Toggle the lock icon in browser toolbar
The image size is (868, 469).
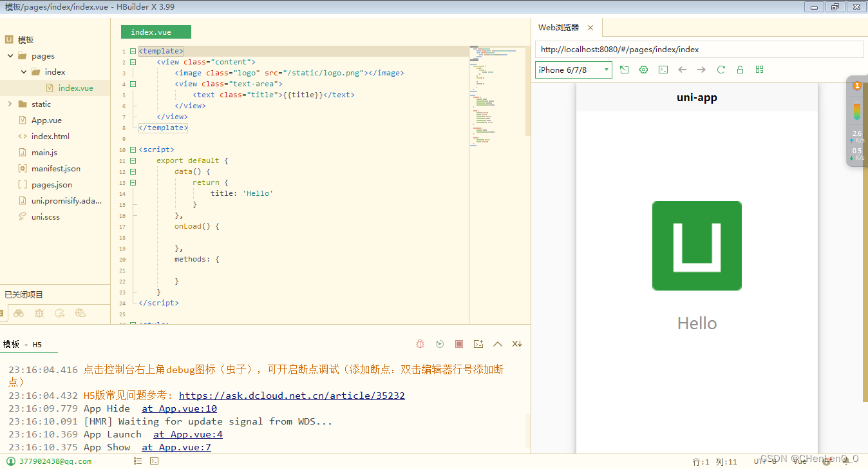[x=740, y=70]
